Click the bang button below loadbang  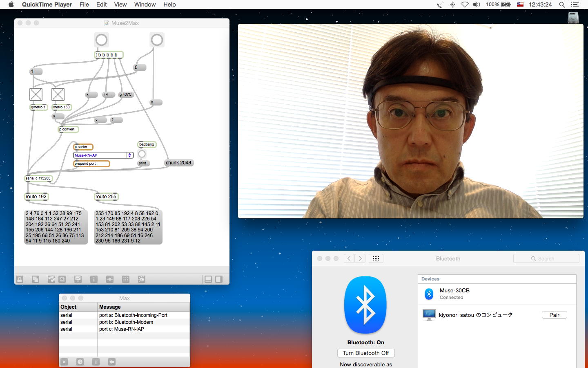(142, 154)
